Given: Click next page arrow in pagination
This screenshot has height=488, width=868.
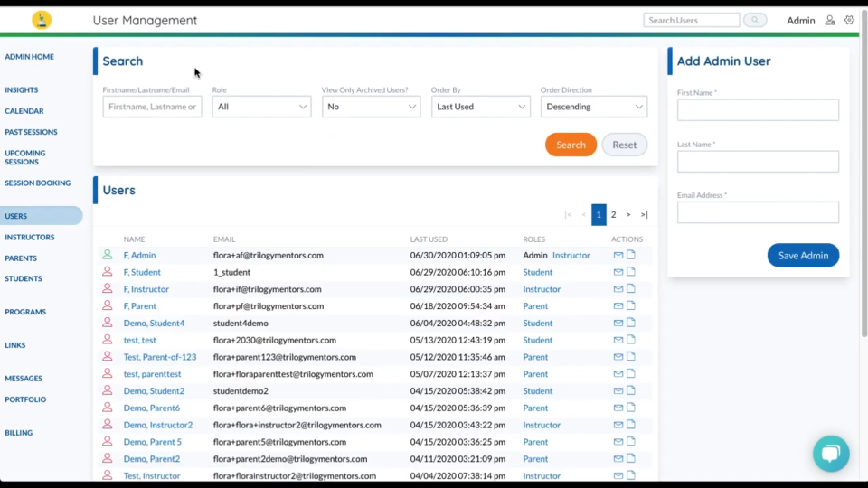Looking at the screenshot, I should pyautogui.click(x=628, y=214).
